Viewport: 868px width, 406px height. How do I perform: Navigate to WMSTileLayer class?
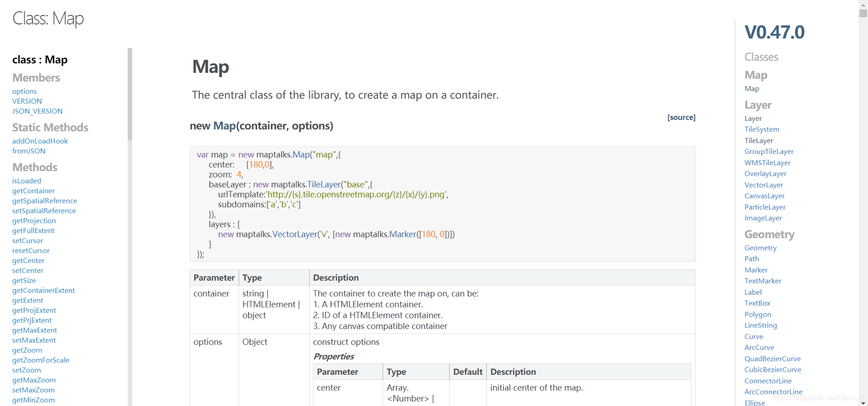767,163
